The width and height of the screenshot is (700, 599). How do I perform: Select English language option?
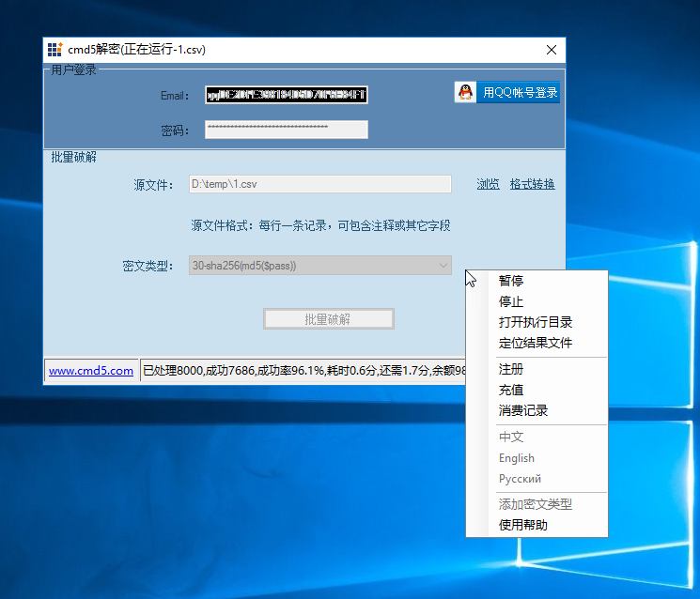point(537,458)
